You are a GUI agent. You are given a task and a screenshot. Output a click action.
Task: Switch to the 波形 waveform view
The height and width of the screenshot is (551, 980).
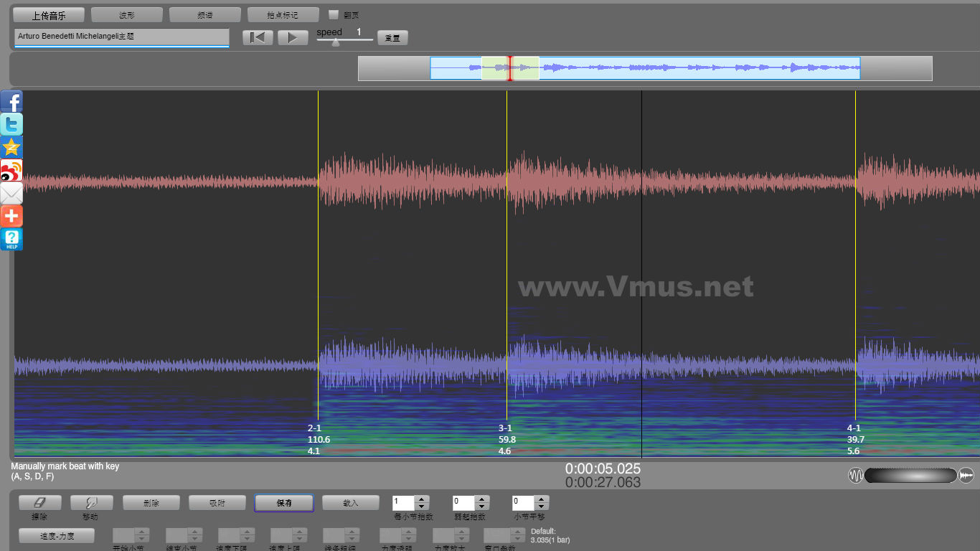(x=126, y=14)
